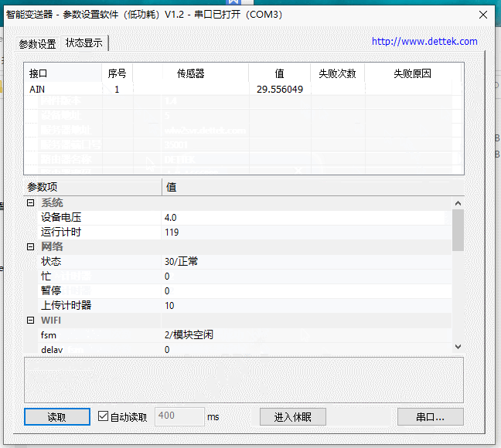Select the 状态显示 tab
This screenshot has height=448, width=501.
click(84, 43)
